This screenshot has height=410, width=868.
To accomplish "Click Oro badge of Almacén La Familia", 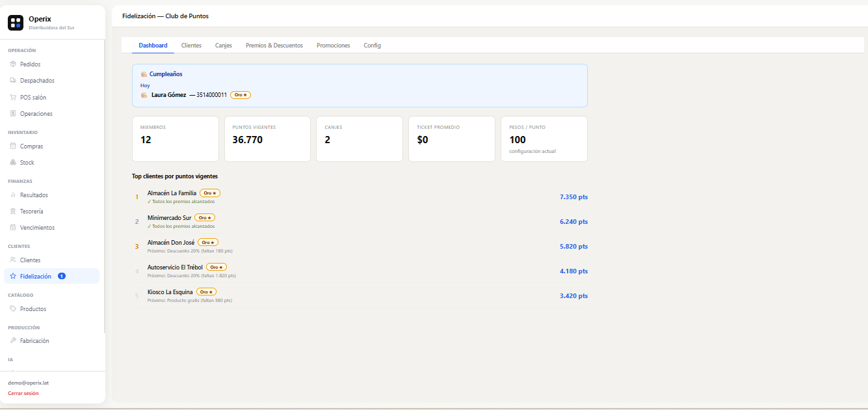I will coord(210,193).
